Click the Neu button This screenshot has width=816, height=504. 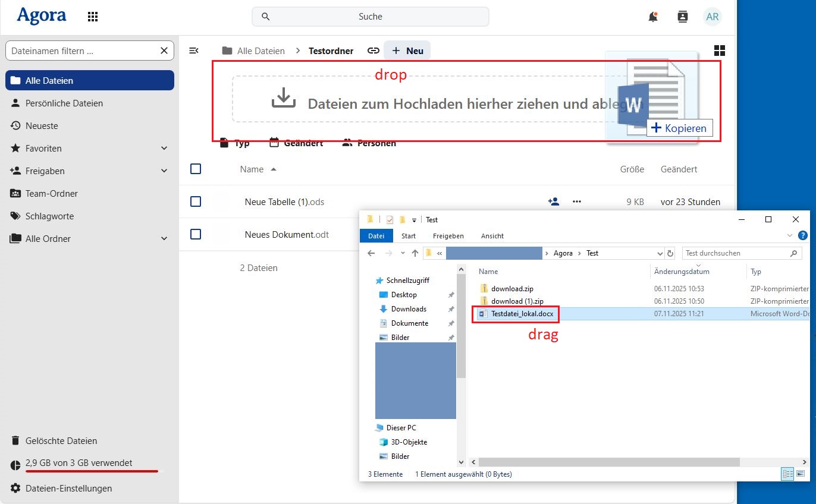[x=407, y=51]
